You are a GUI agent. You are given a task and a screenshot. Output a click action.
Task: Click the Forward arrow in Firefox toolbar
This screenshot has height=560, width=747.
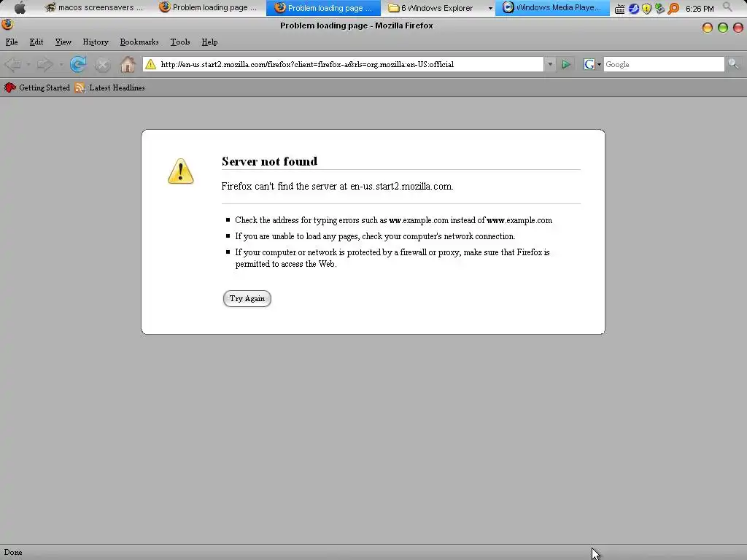pyautogui.click(x=44, y=64)
